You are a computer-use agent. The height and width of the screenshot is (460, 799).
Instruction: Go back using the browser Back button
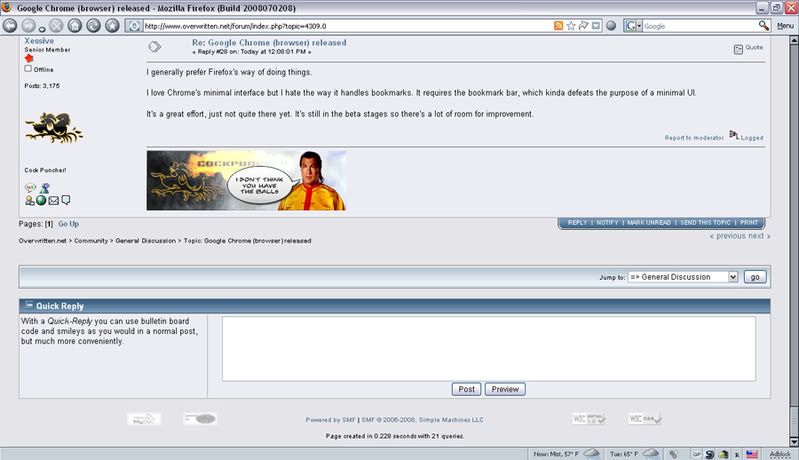pos(10,25)
